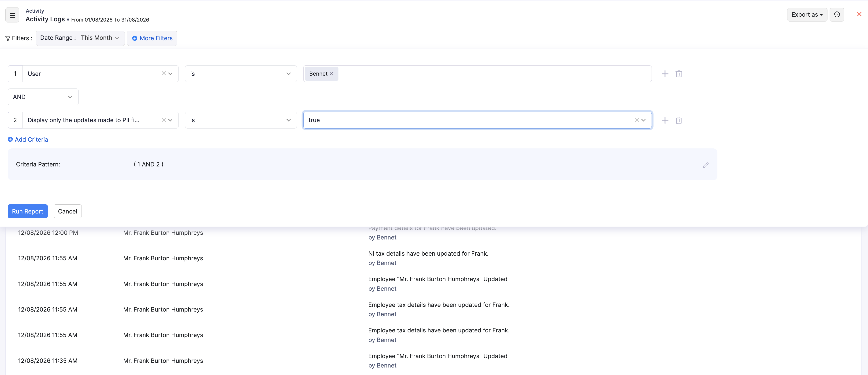Click the 12/08/2026 12:00 PM timestamp
This screenshot has width=868, height=375.
48,233
